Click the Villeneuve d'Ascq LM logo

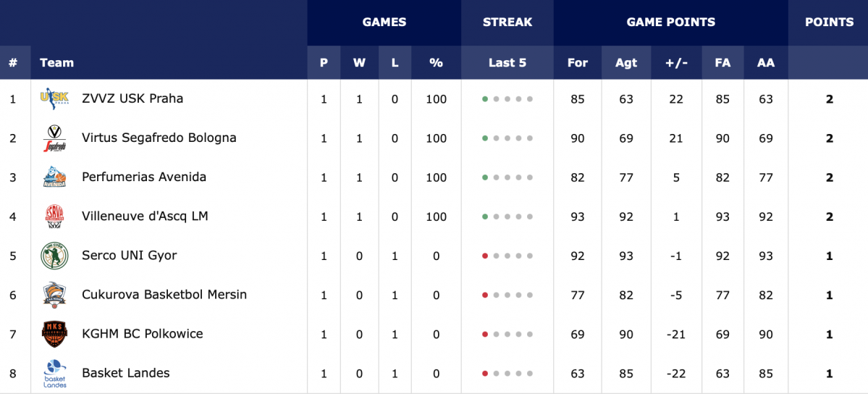(x=55, y=217)
